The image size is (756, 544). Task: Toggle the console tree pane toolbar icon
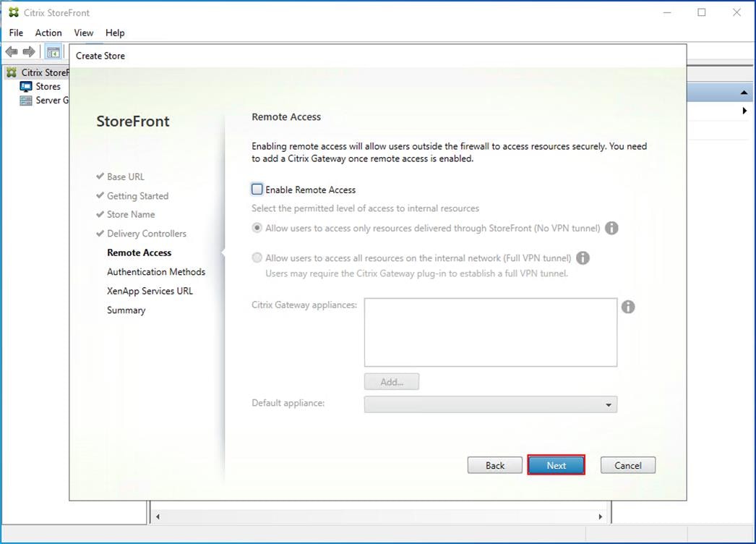53,51
